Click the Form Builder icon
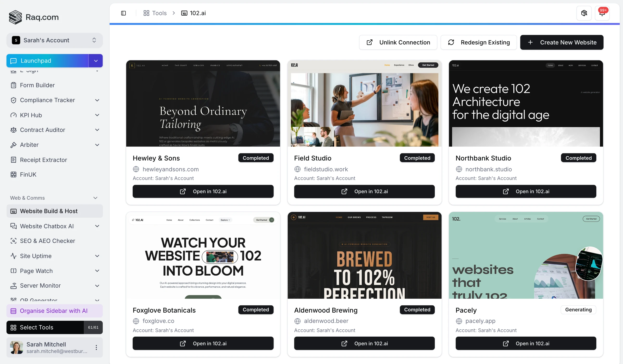The height and width of the screenshot is (364, 623). tap(14, 85)
